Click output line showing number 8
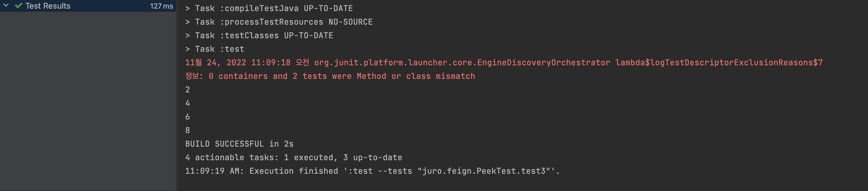 tap(188, 131)
